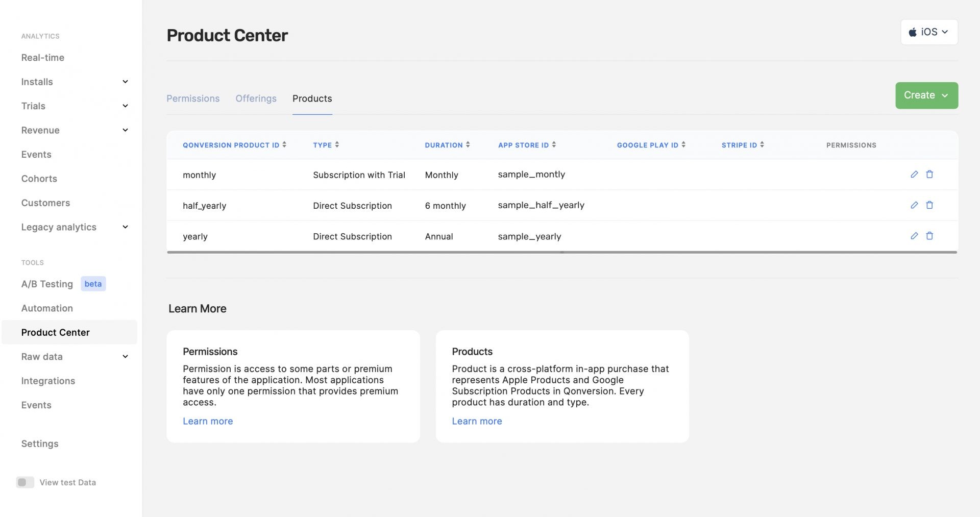Screen dimensions: 980x517
Task: Expand the Revenue sidebar section
Action: click(x=125, y=130)
